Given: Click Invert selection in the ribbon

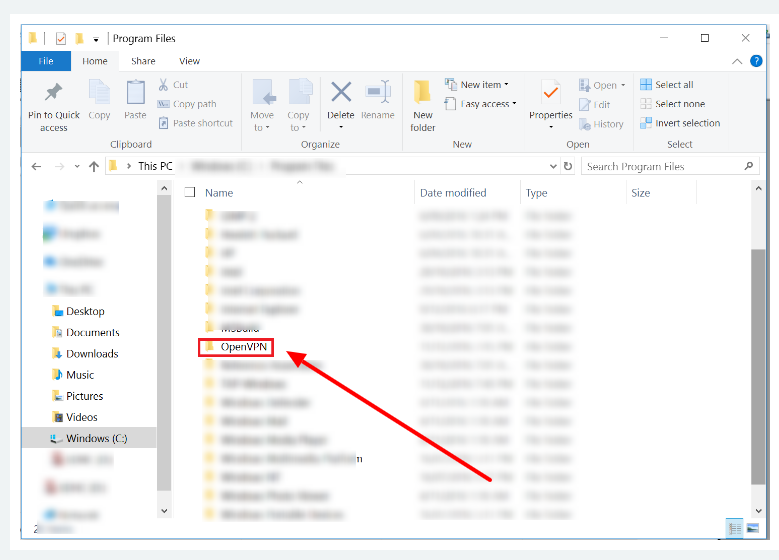Looking at the screenshot, I should pos(680,123).
